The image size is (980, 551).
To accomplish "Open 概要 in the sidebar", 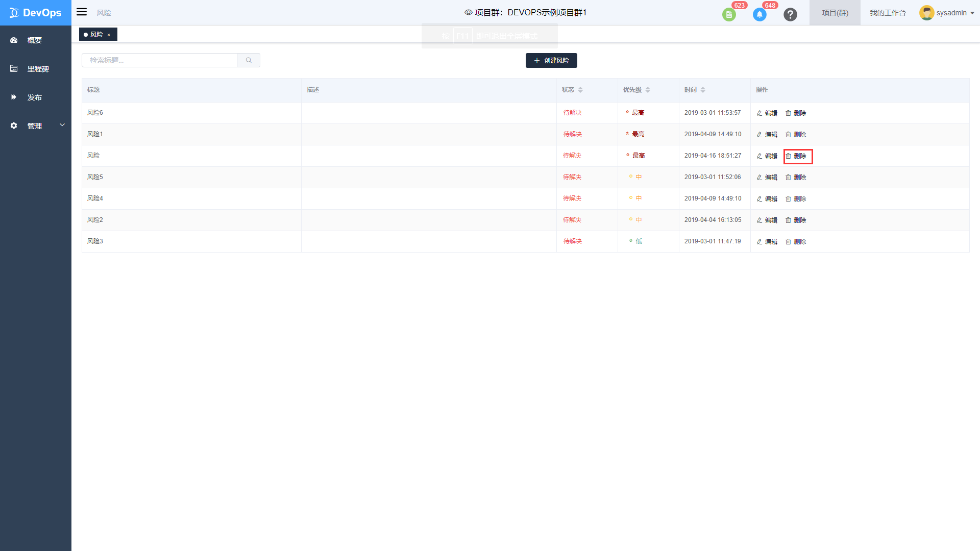I will pos(36,40).
